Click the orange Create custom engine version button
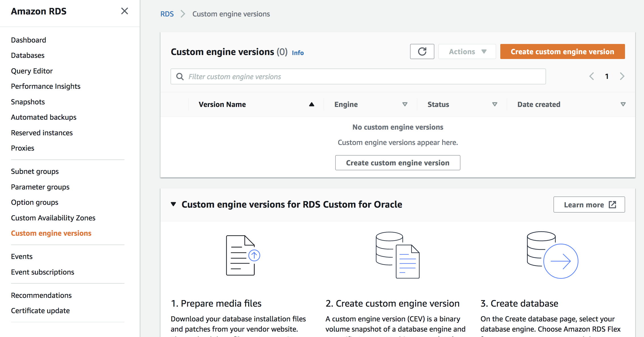 coord(562,52)
